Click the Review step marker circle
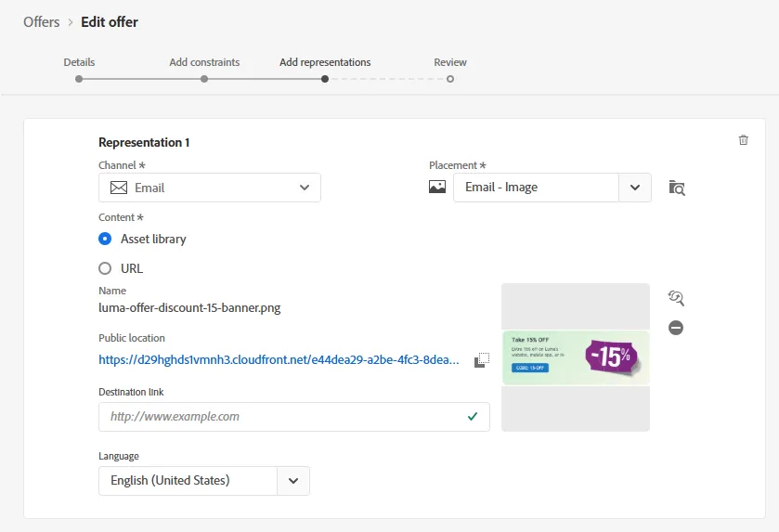 click(x=450, y=79)
